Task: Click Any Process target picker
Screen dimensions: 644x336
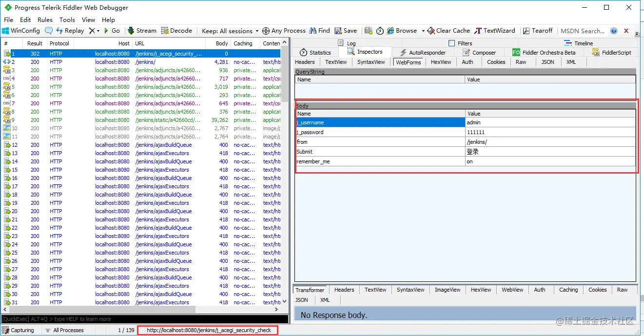Action: [x=284, y=31]
